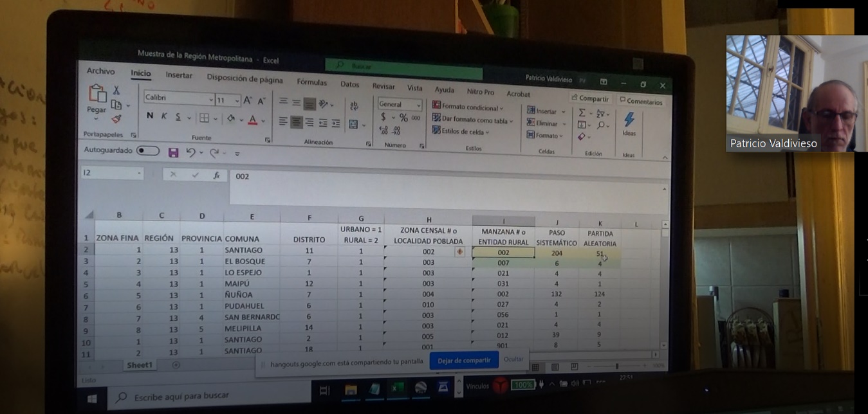Image resolution: width=868 pixels, height=414 pixels.
Task: Click the Name Box showing I2
Action: point(113,174)
